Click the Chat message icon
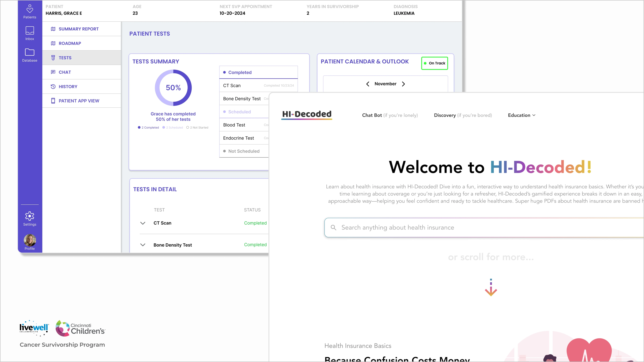 [x=53, y=72]
